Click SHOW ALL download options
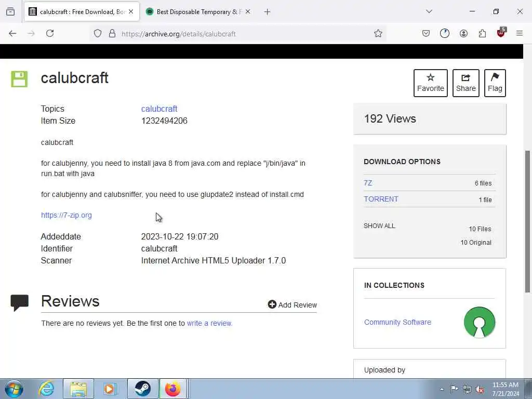The height and width of the screenshot is (399, 532). point(379,226)
